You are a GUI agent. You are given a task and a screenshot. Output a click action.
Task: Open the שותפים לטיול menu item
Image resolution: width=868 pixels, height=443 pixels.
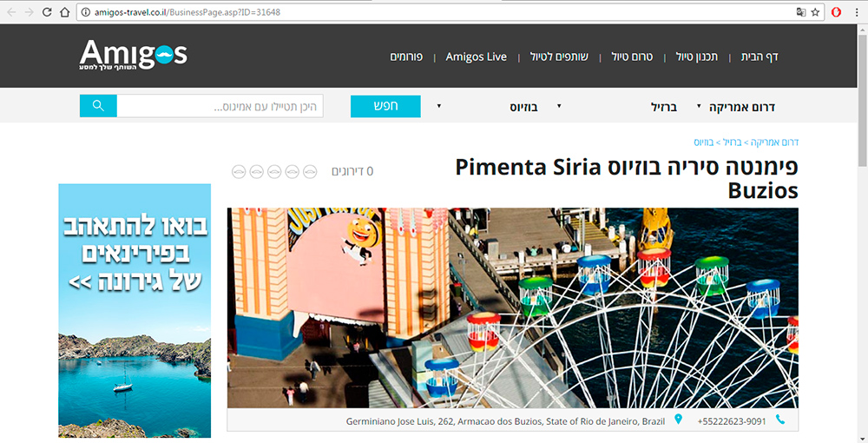point(559,56)
